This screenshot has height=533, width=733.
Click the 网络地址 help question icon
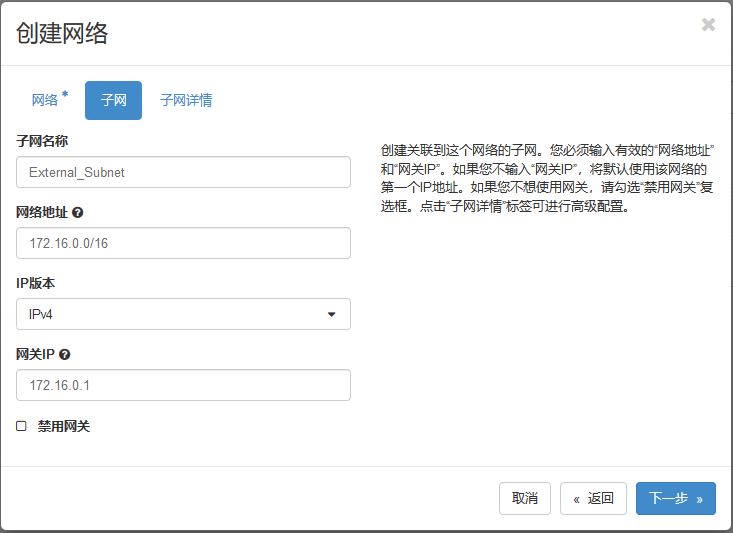click(78, 212)
